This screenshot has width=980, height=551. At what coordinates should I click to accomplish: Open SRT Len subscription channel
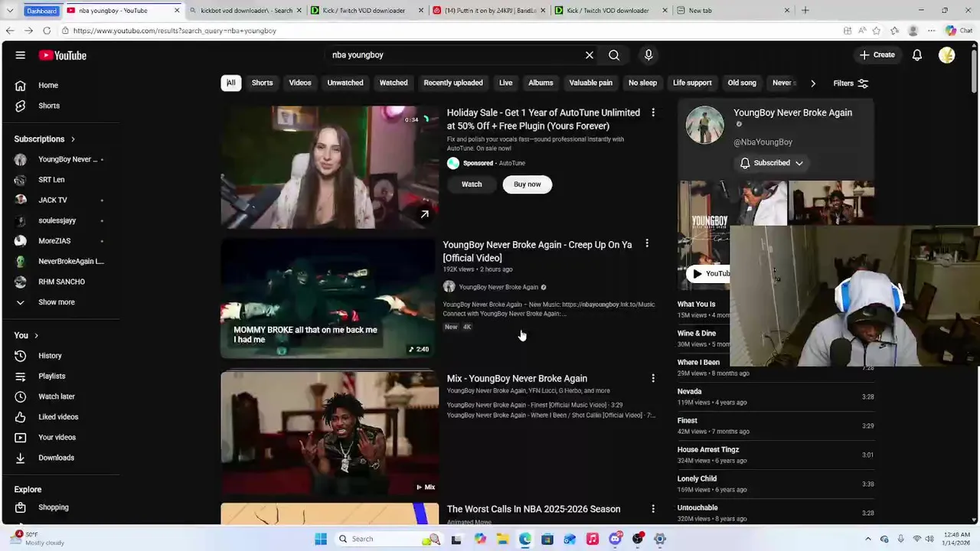coord(51,180)
